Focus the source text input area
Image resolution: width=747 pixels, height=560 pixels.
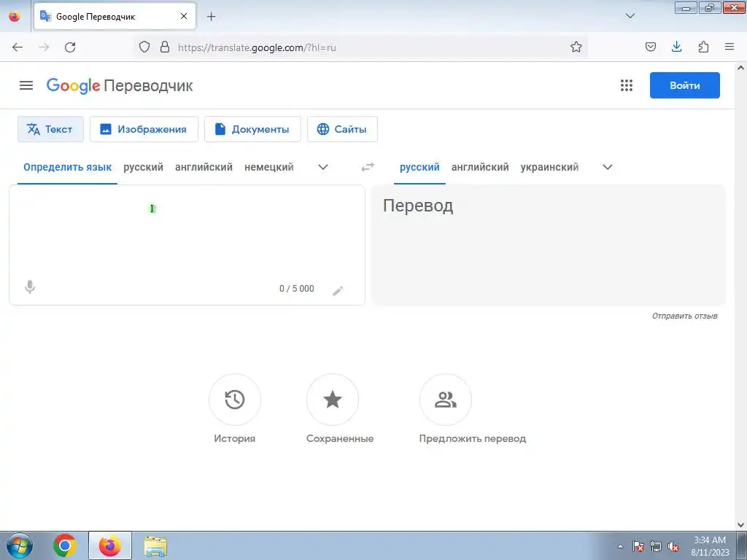coord(187,231)
